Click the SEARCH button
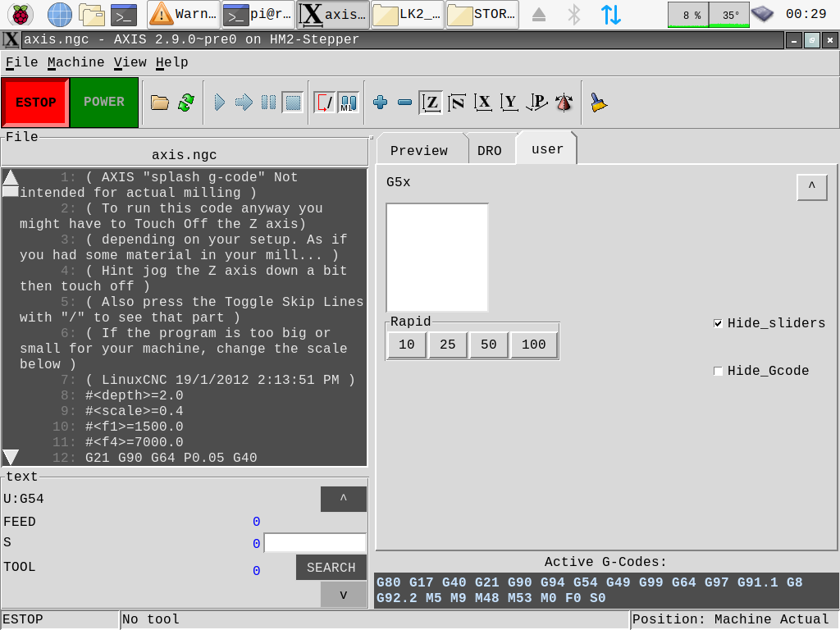The width and height of the screenshot is (840, 630). tap(331, 568)
